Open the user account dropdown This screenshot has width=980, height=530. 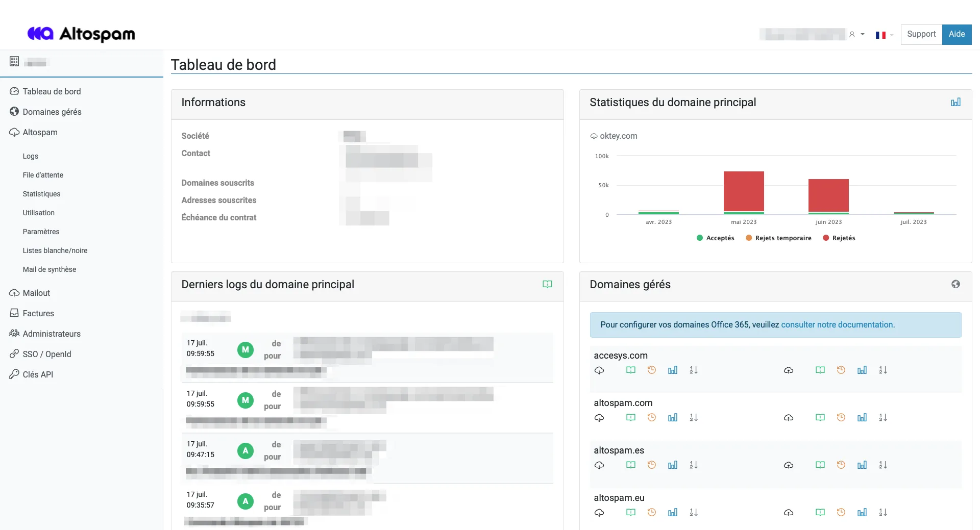857,35
